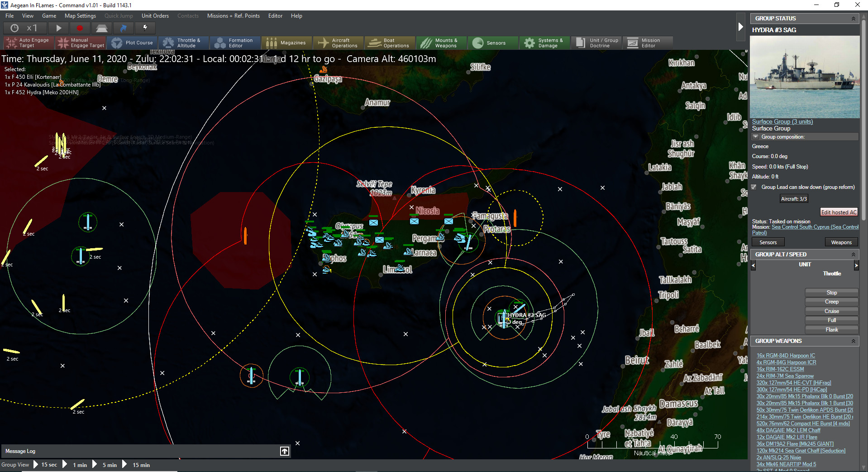
Task: Open the Map Settings menu
Action: 80,15
